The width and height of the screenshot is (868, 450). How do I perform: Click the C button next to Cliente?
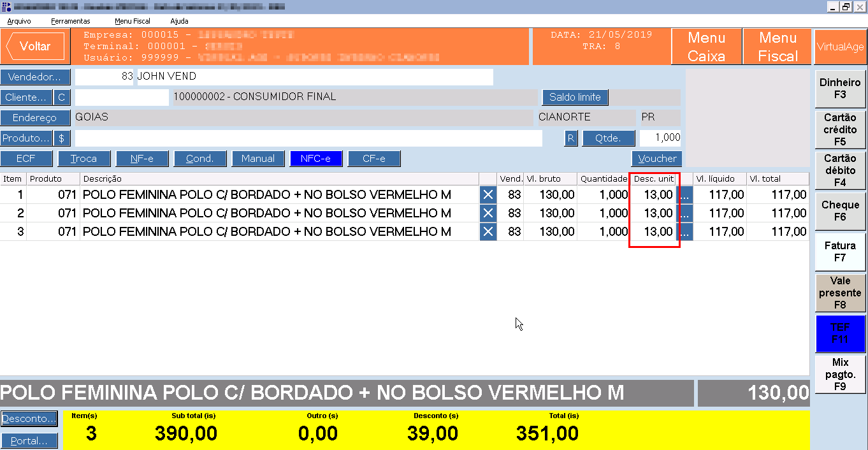tap(62, 98)
